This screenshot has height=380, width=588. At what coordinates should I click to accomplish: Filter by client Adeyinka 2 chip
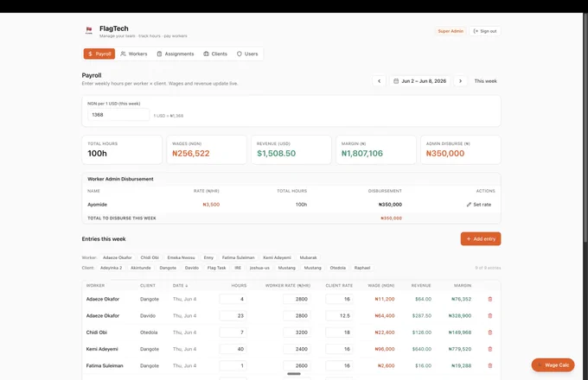pyautogui.click(x=111, y=268)
